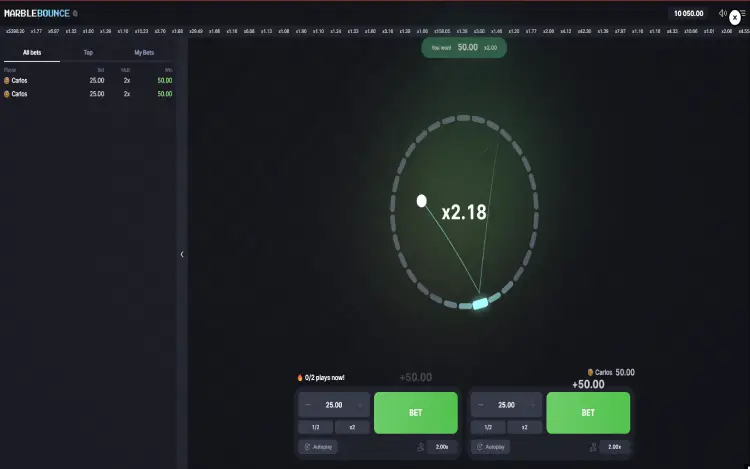
Task: Click the x158.05 entry in the history bar
Action: [442, 31]
